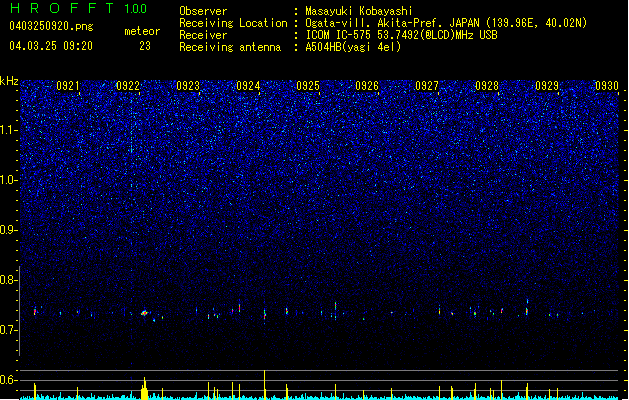The width and height of the screenshot is (629, 400).
Task: Click the Receiver label
Action: tap(203, 35)
